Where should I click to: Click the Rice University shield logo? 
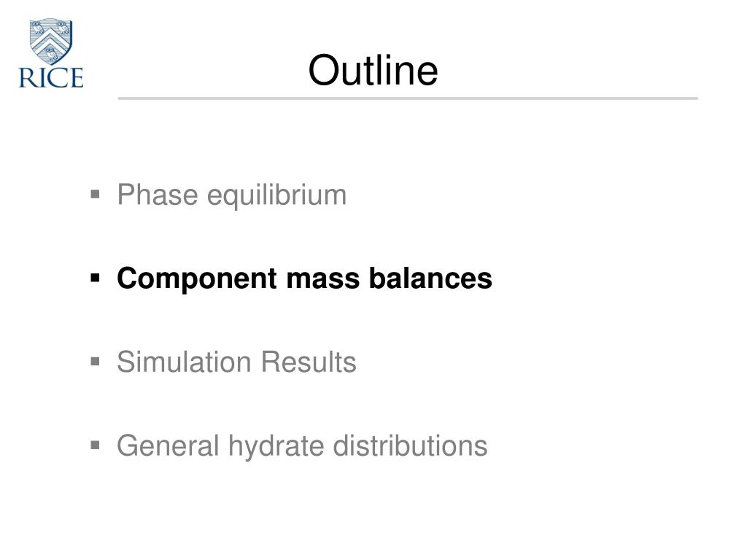51,42
